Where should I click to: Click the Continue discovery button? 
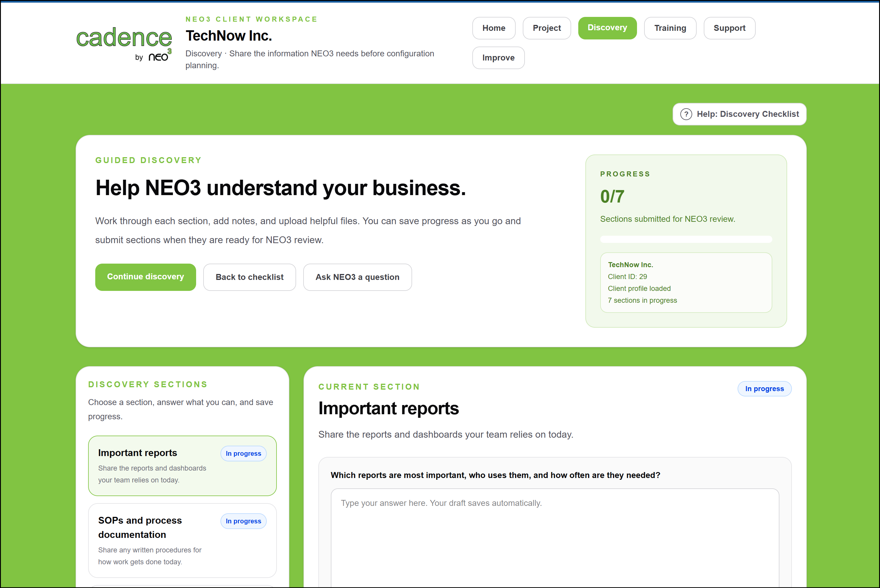(x=146, y=277)
